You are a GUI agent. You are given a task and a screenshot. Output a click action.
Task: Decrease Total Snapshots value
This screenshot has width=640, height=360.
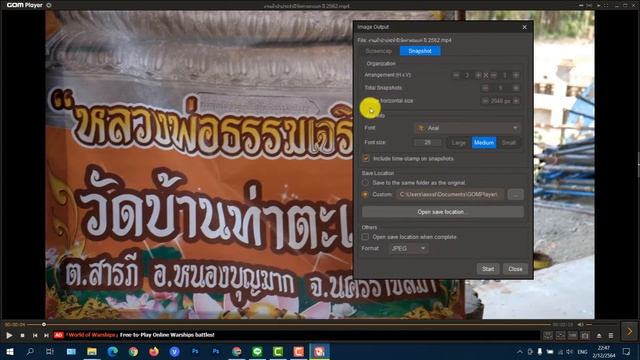point(485,88)
